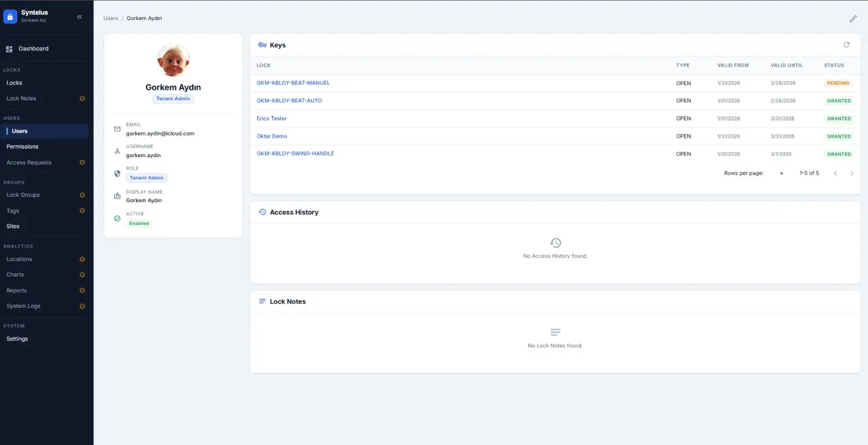This screenshot has height=445, width=868.
Task: Click the user's profile avatar picture
Action: coord(173,61)
